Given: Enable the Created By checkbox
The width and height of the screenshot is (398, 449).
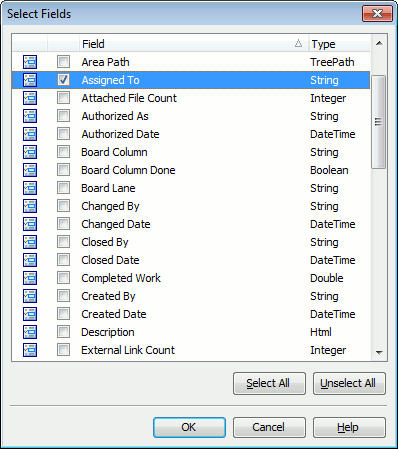Looking at the screenshot, I should click(63, 296).
